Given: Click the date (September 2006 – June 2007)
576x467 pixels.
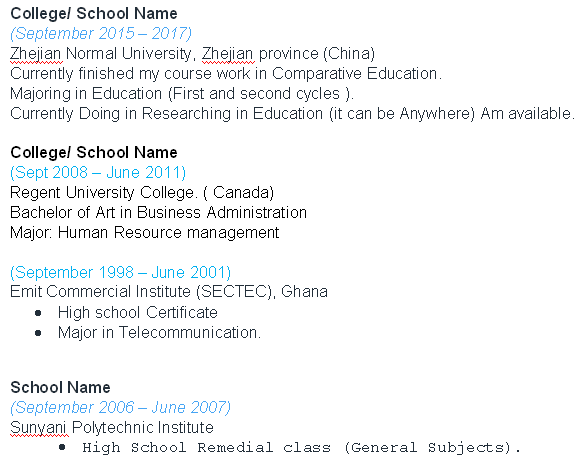Looking at the screenshot, I should (120, 407).
